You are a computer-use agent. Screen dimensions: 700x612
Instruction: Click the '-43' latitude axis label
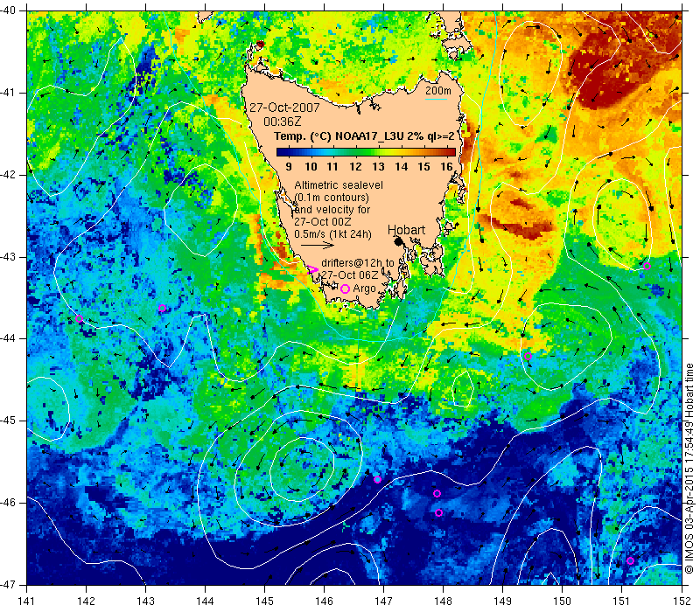point(8,257)
